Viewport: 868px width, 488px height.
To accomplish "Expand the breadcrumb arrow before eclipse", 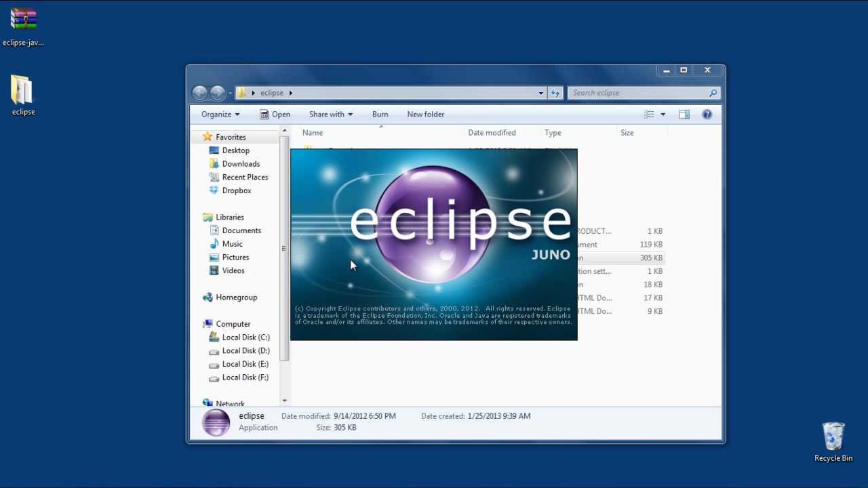I will point(253,93).
